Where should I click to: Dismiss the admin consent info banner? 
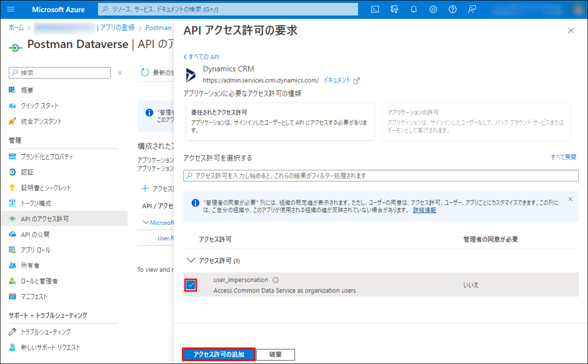570,199
